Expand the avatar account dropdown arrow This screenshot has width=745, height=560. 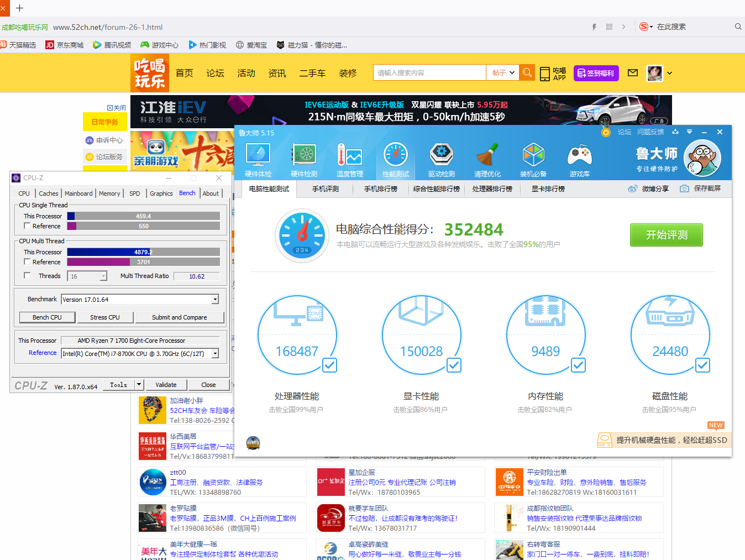(x=669, y=73)
